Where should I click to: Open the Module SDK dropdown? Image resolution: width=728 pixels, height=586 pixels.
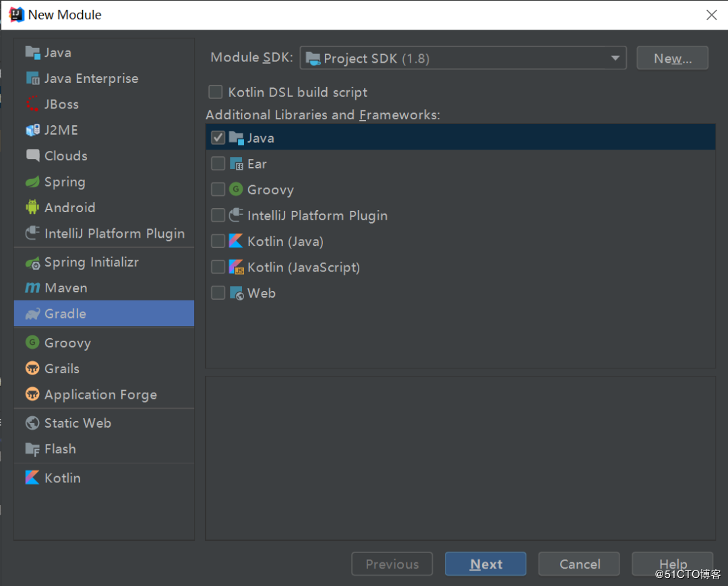[x=463, y=58]
